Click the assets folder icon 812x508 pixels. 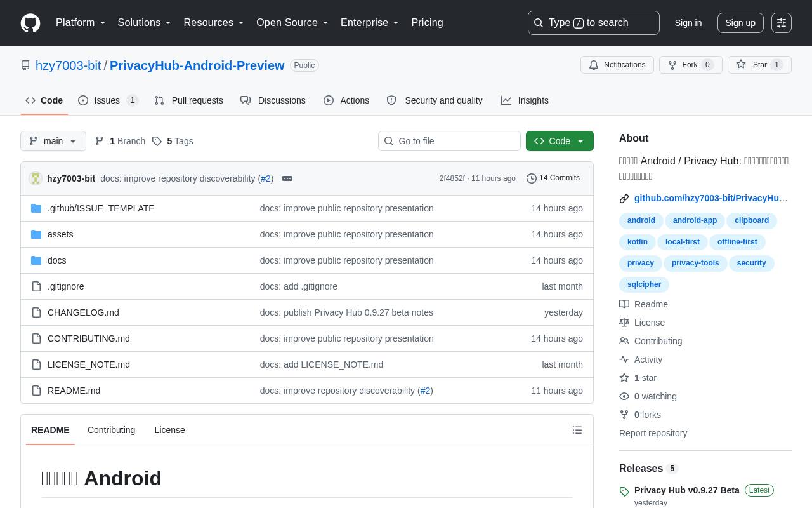[36, 234]
